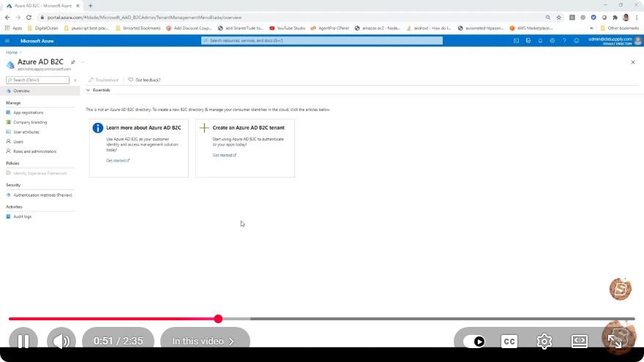Click Learn more about Azure AD B2C title
The image size is (644, 362).
[x=143, y=128]
